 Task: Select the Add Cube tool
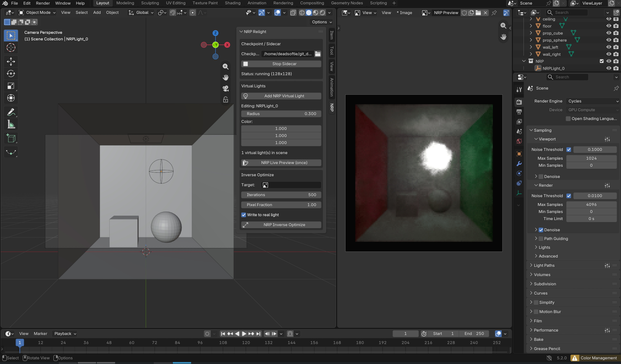point(11,139)
